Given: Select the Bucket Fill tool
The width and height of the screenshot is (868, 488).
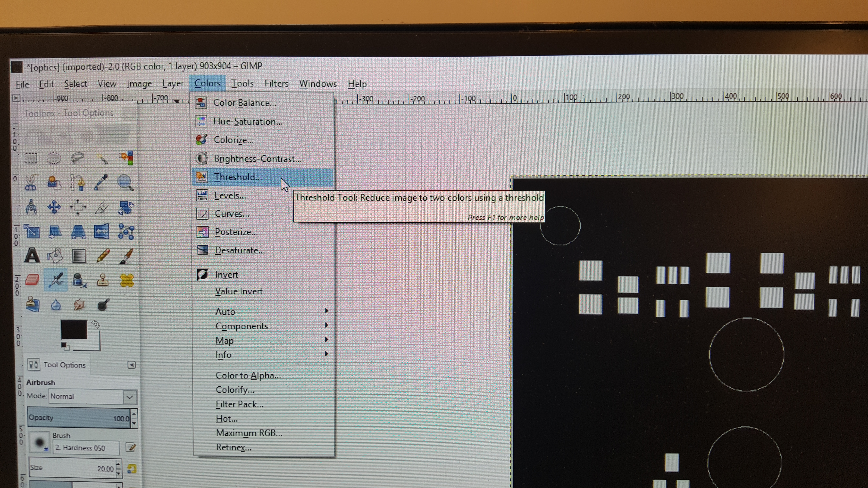Looking at the screenshot, I should tap(55, 256).
